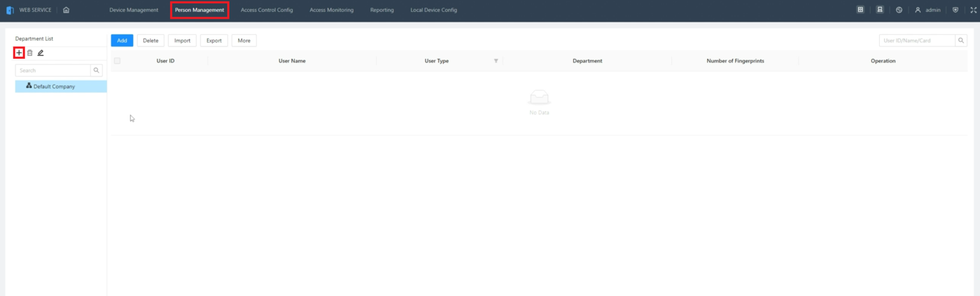Click the Delete button in the user toolbar
This screenshot has width=980, height=296.
coord(150,41)
